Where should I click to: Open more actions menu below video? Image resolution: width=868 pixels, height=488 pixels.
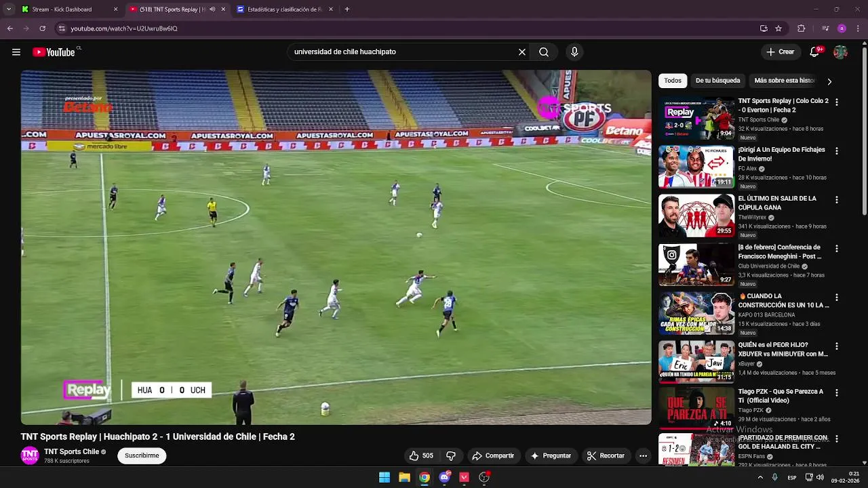(x=643, y=456)
